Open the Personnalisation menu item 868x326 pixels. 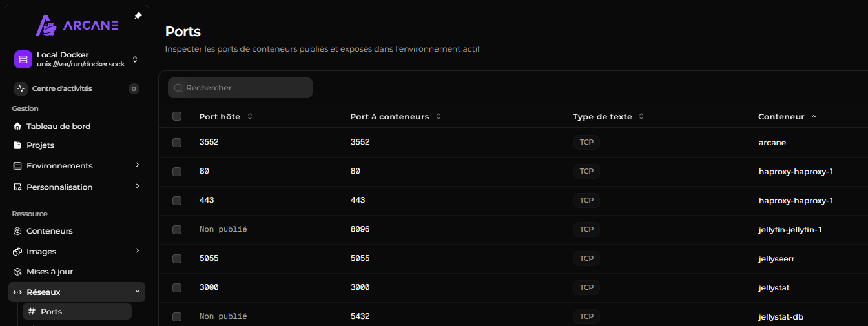tap(77, 187)
